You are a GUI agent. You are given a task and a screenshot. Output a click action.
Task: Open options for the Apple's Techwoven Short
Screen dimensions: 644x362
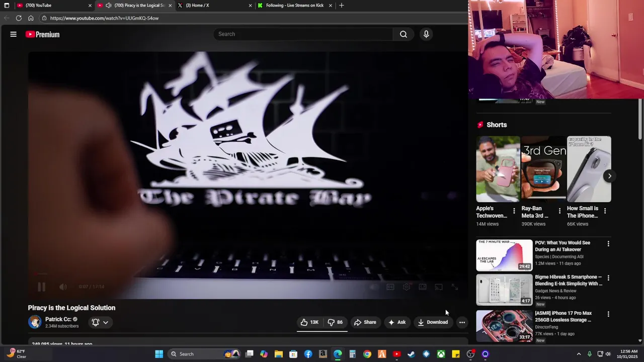(514, 211)
